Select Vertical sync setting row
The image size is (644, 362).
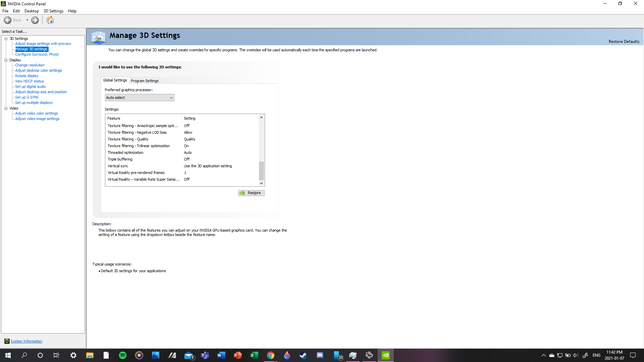[x=182, y=166]
